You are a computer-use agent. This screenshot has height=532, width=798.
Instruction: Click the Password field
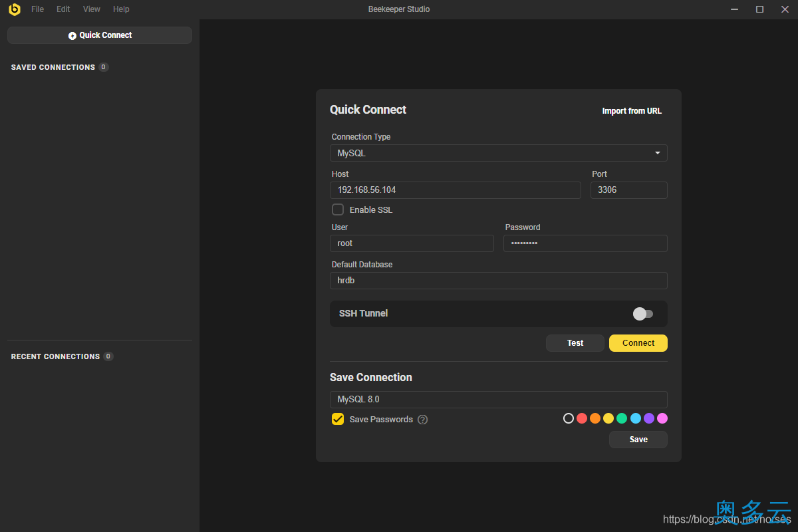(585, 243)
